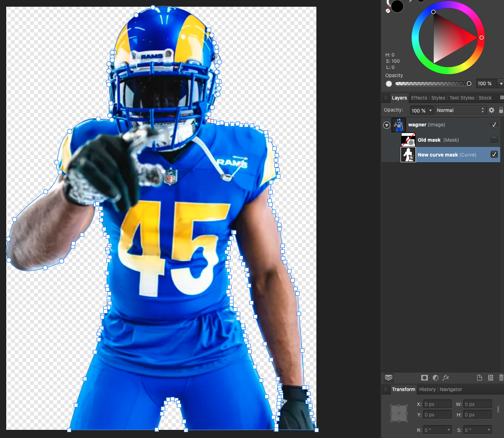Click the stacked-layers icon at panel bottom
The image size is (504, 438).
pyautogui.click(x=389, y=378)
